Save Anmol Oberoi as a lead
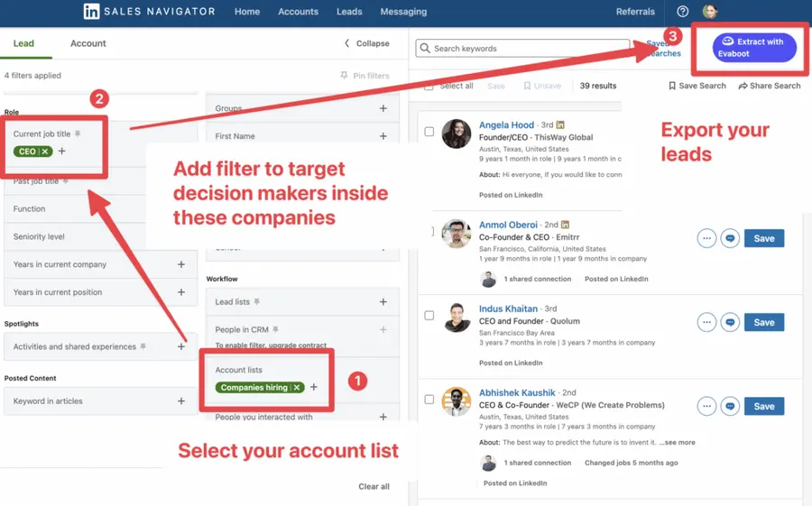812x506 pixels. (764, 238)
